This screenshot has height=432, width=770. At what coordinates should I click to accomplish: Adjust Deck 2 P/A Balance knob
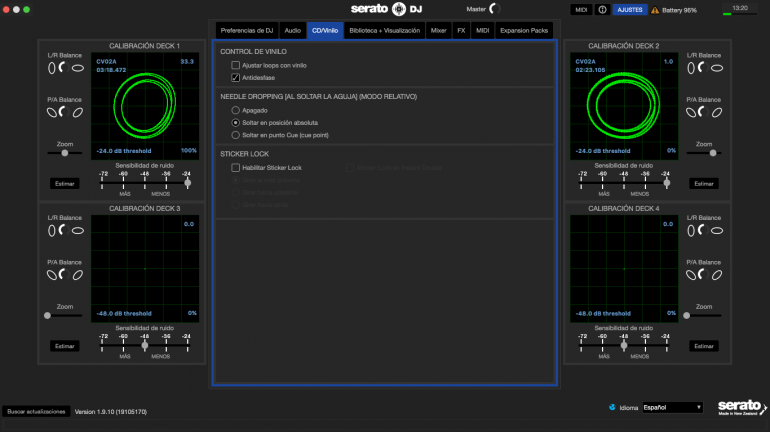point(703,112)
